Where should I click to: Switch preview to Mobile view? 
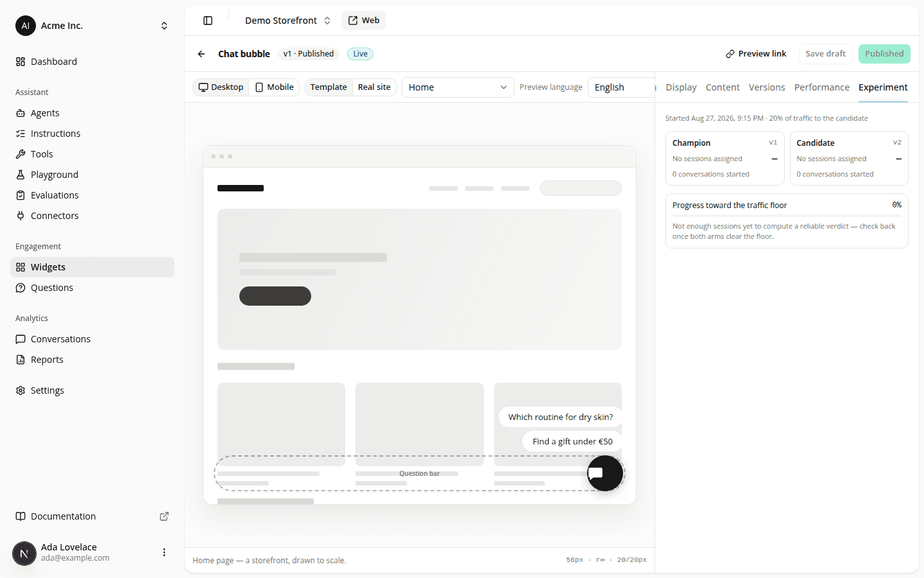point(275,87)
